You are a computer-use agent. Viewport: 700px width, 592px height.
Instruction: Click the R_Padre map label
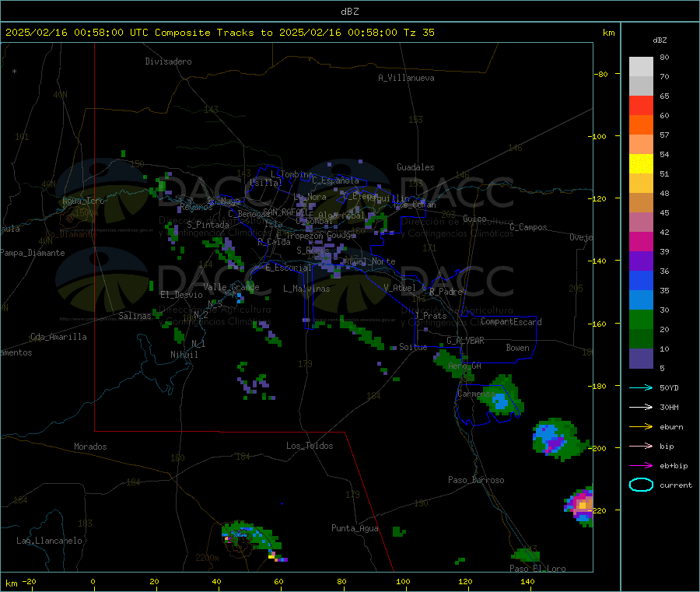[446, 292]
